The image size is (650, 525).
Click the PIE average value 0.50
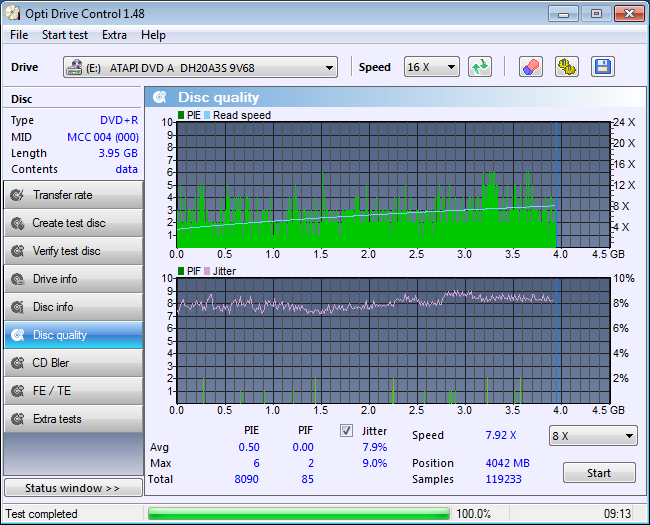249,447
